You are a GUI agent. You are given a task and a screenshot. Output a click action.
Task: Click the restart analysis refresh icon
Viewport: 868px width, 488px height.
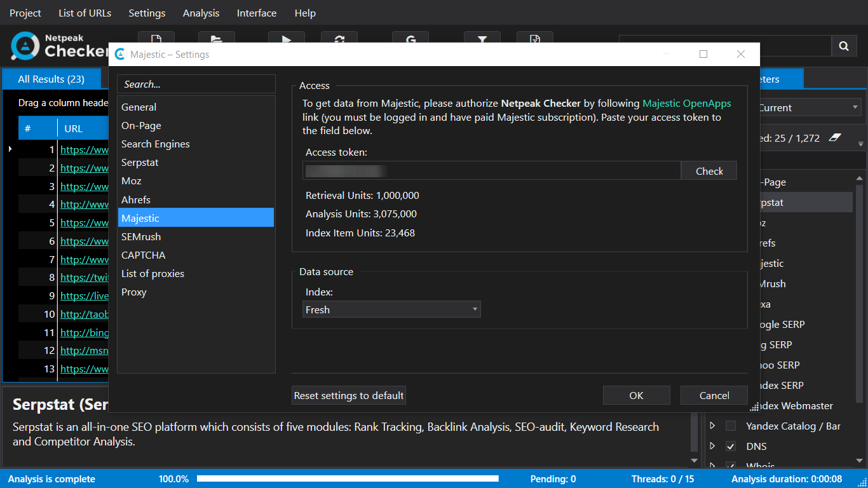click(339, 38)
